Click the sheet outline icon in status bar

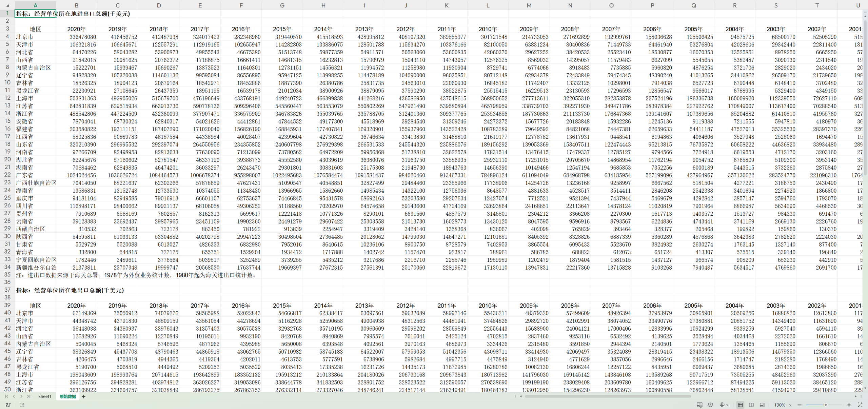point(22,405)
